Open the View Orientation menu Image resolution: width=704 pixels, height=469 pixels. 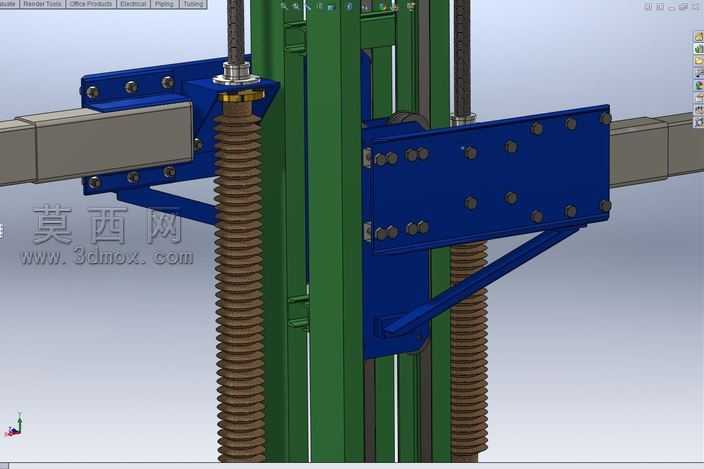point(331,7)
